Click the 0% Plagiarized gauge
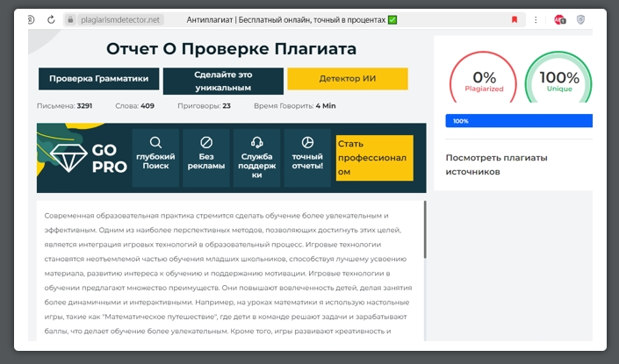 484,77
